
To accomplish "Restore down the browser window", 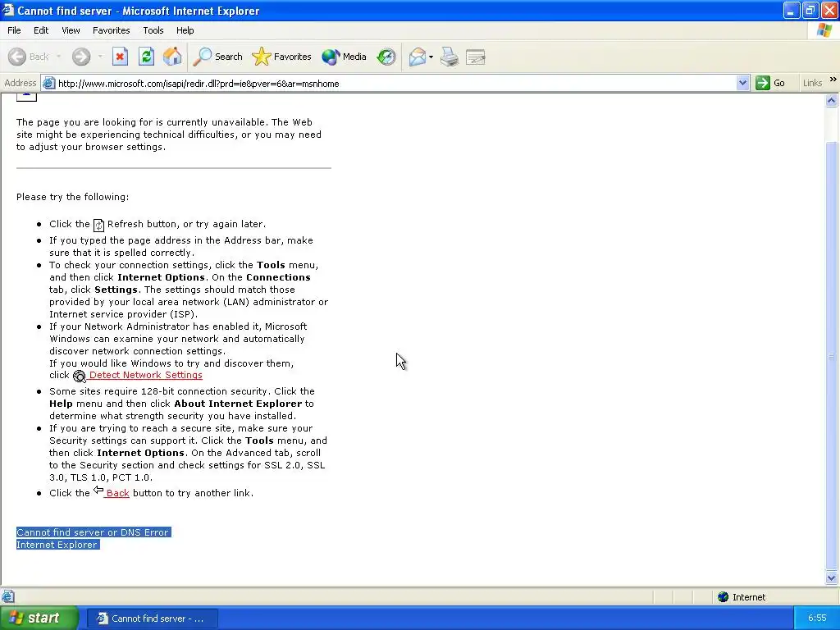I will tap(810, 10).
